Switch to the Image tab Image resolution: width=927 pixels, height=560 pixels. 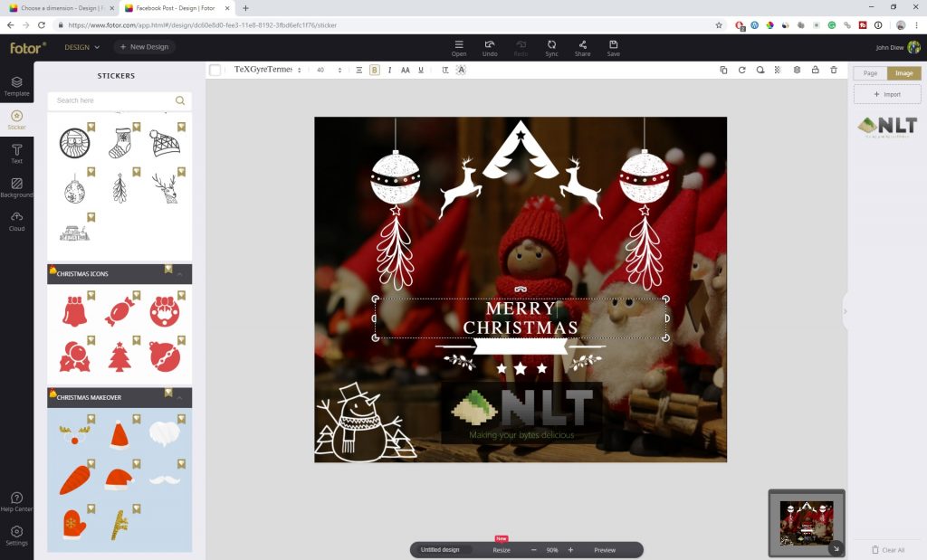point(904,73)
